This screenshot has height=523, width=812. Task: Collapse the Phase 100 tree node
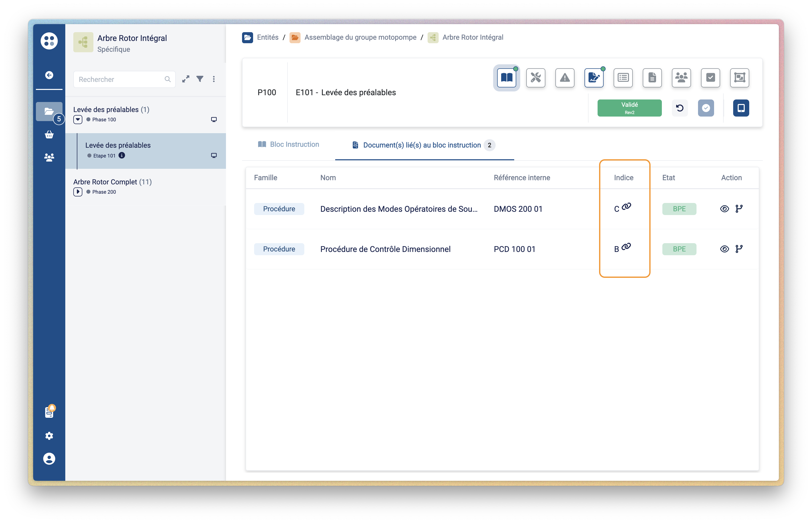(x=78, y=120)
